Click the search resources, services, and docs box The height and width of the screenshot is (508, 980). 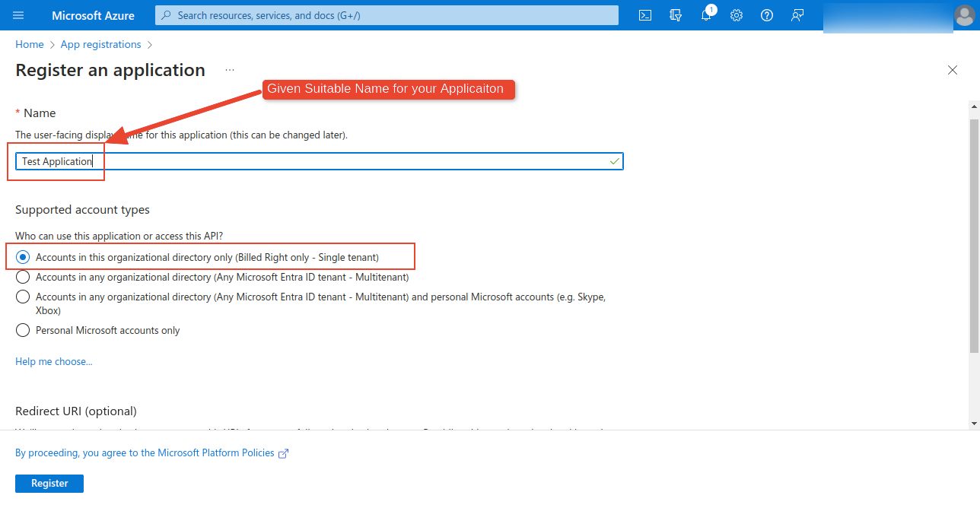click(x=387, y=15)
